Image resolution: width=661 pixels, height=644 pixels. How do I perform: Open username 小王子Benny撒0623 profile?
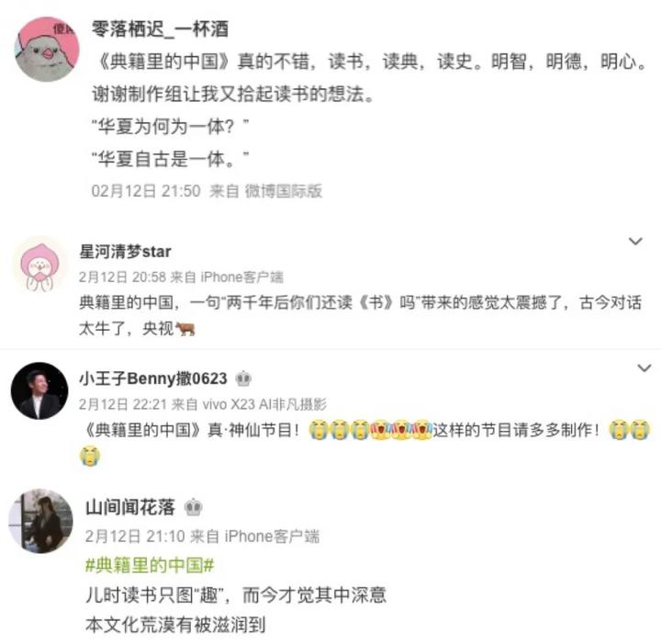[x=153, y=378]
